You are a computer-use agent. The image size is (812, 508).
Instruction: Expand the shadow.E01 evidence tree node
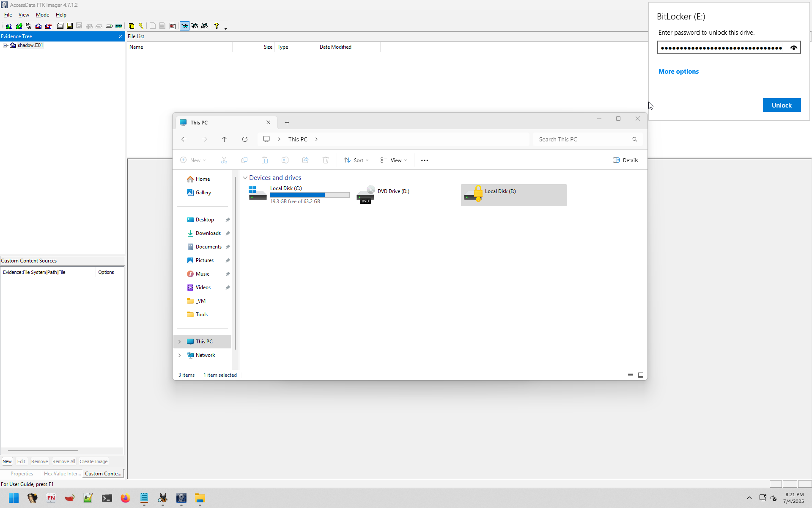tap(5, 45)
